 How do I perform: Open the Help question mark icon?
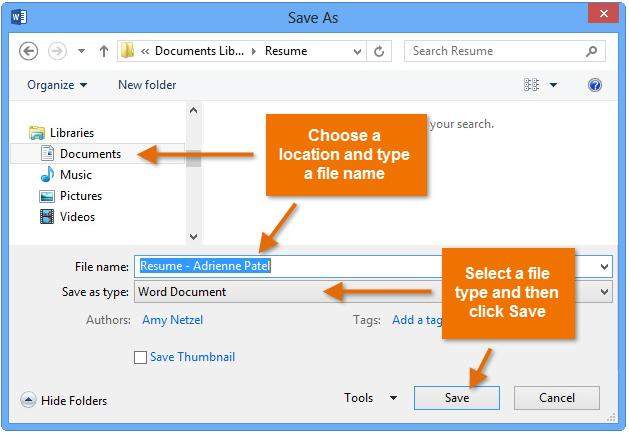coord(595,85)
